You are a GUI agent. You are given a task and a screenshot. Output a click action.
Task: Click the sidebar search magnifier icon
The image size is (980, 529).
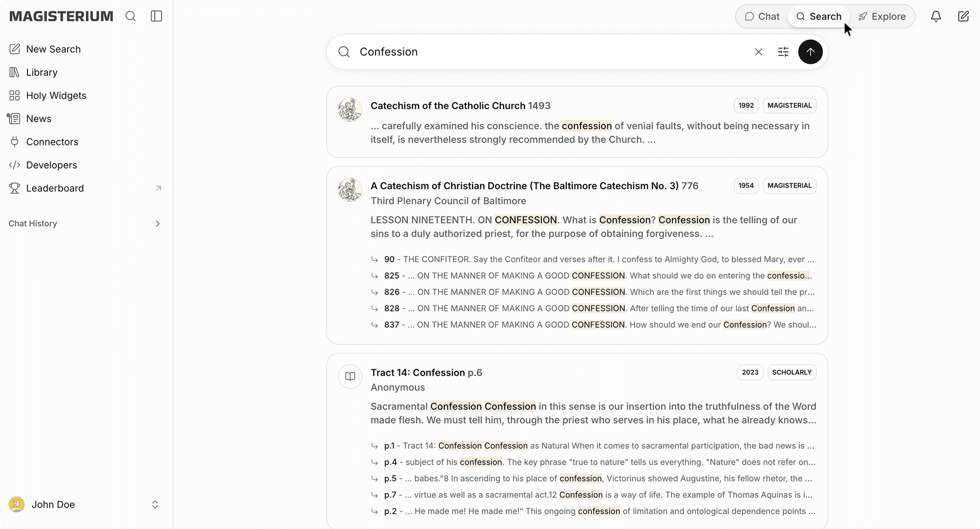(130, 16)
